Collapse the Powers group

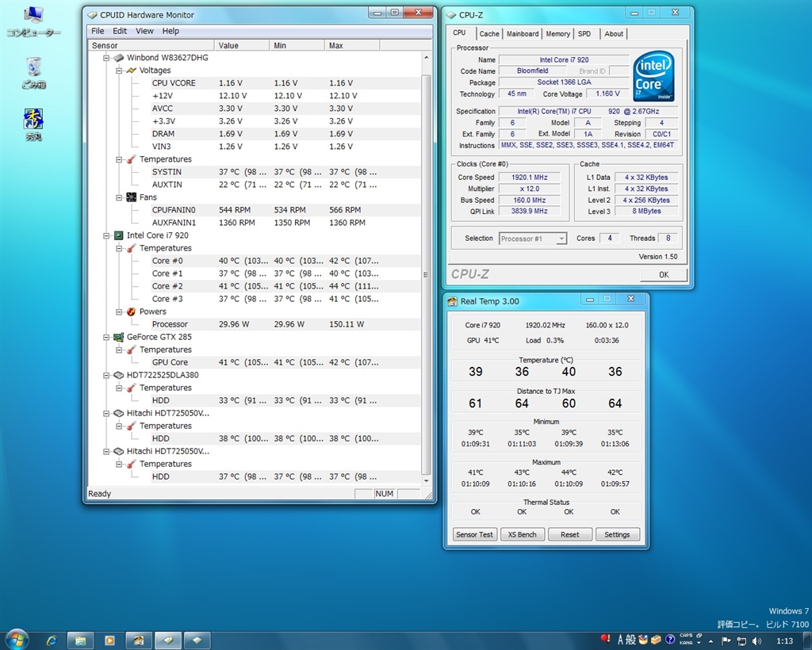(119, 312)
